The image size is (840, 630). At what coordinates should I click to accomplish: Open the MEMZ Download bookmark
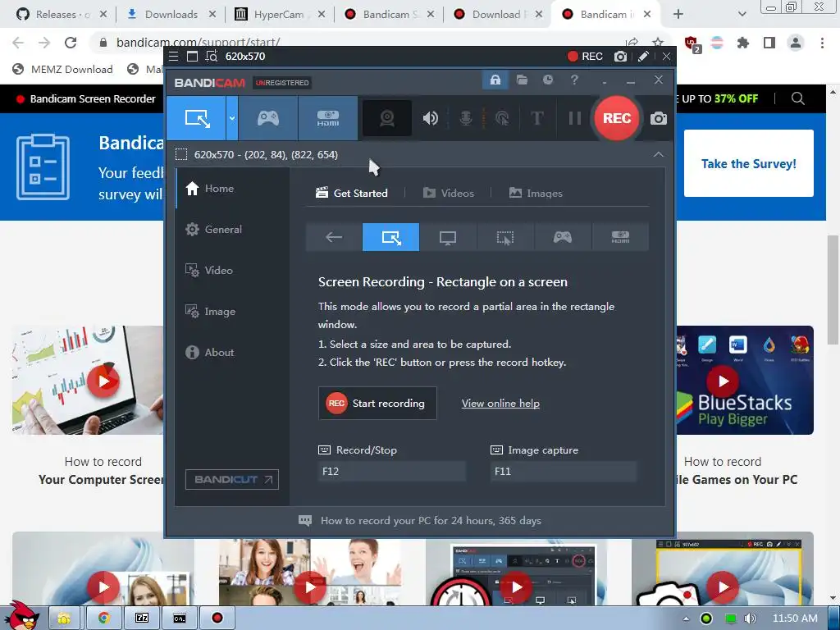62,69
